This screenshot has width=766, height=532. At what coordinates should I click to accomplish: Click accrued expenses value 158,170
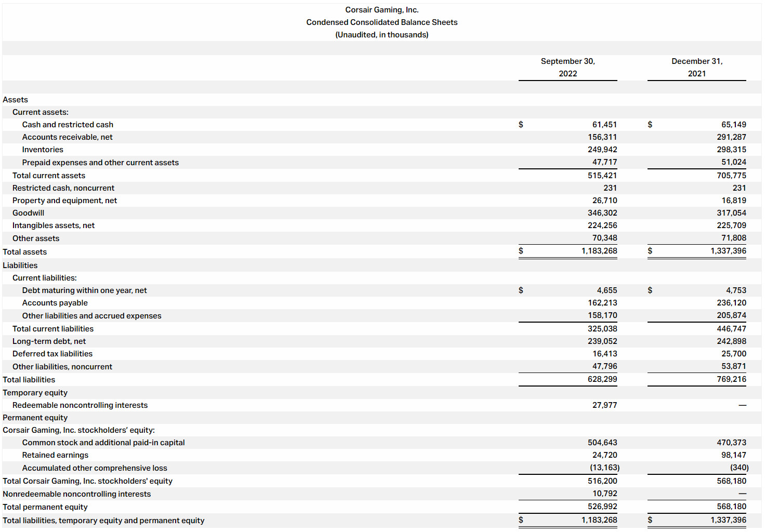pyautogui.click(x=603, y=315)
